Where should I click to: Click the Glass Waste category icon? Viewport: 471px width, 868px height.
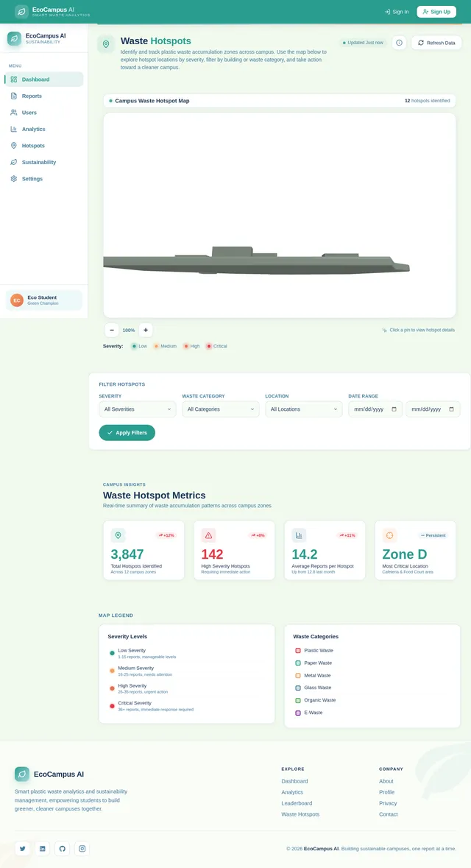[x=298, y=688]
